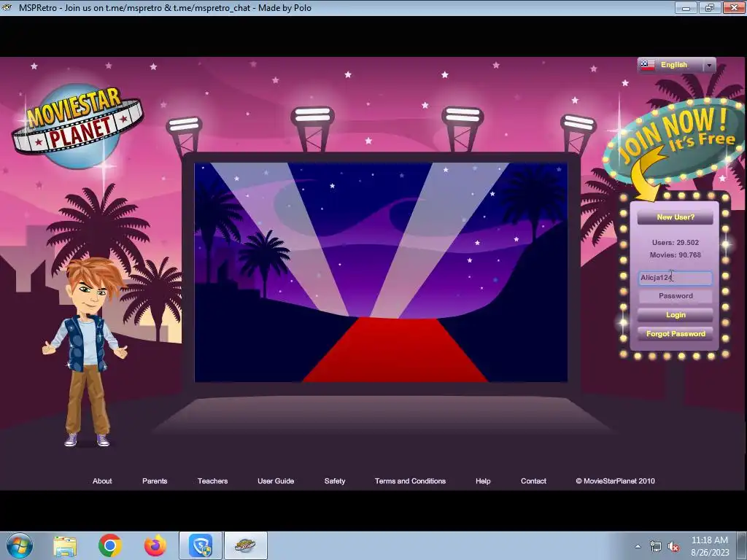Open the Help footer link
747x560 pixels.
[483, 481]
